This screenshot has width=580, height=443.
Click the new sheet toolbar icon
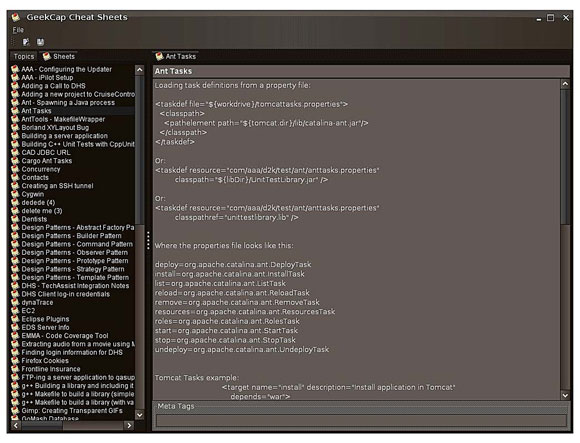point(26,42)
